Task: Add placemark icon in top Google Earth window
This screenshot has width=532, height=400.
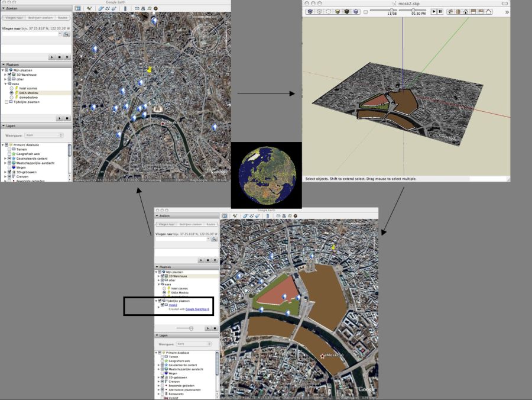Action: pyautogui.click(x=89, y=8)
